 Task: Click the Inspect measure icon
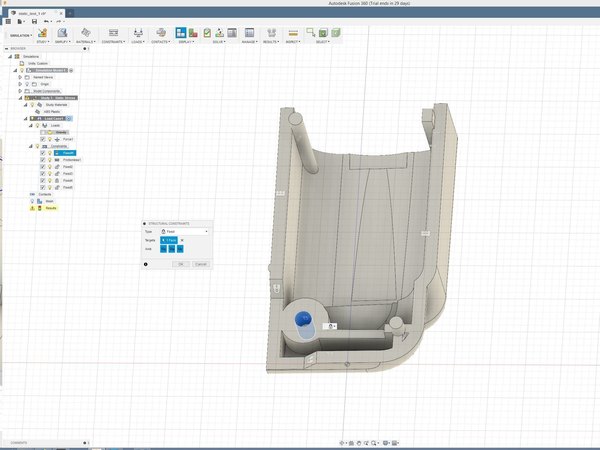pyautogui.click(x=293, y=33)
